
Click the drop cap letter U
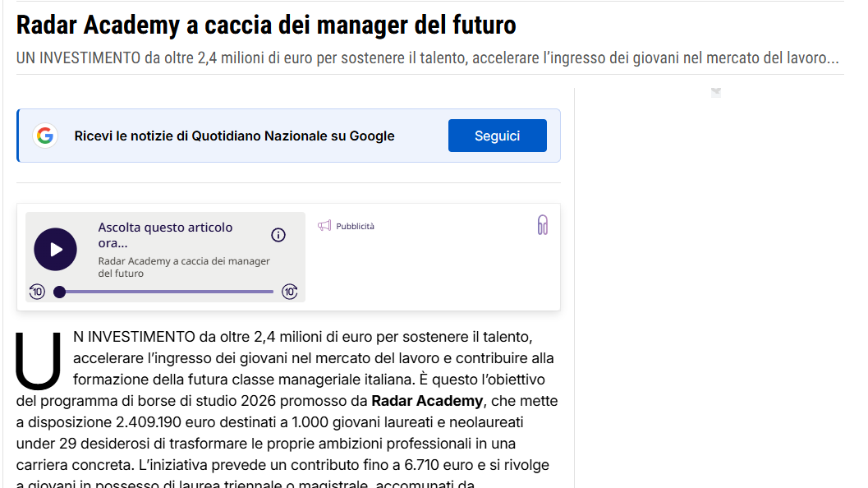(39, 361)
